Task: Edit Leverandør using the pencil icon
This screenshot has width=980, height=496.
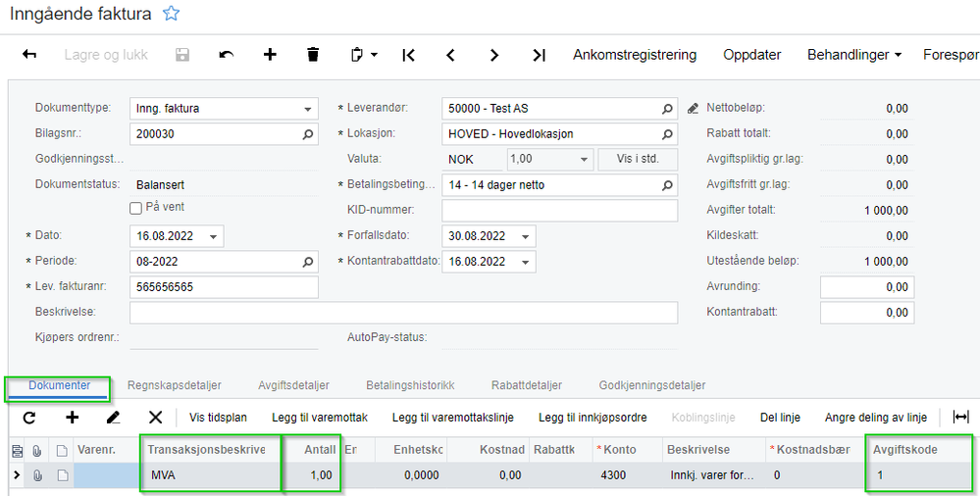Action: (693, 109)
